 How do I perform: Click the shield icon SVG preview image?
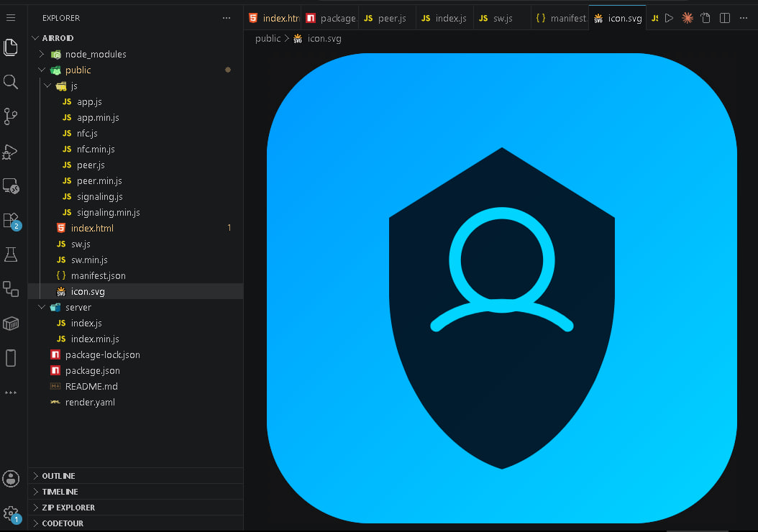click(x=502, y=288)
